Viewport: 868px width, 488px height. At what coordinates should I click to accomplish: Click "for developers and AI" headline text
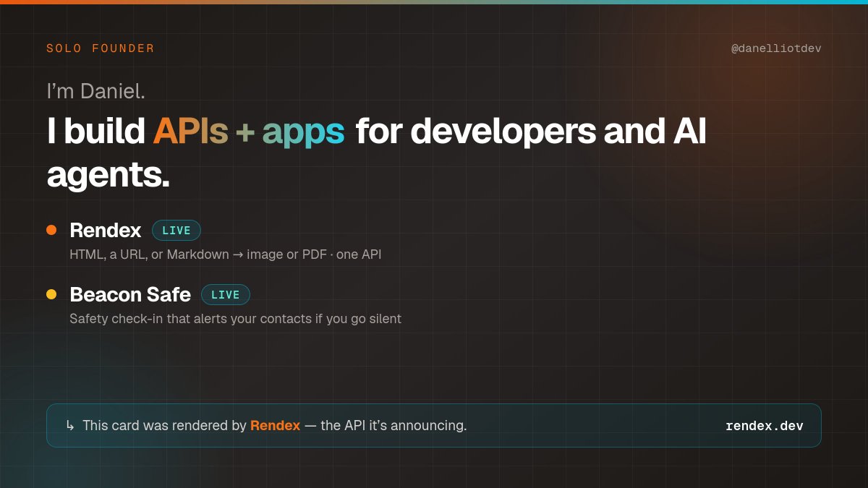click(530, 132)
